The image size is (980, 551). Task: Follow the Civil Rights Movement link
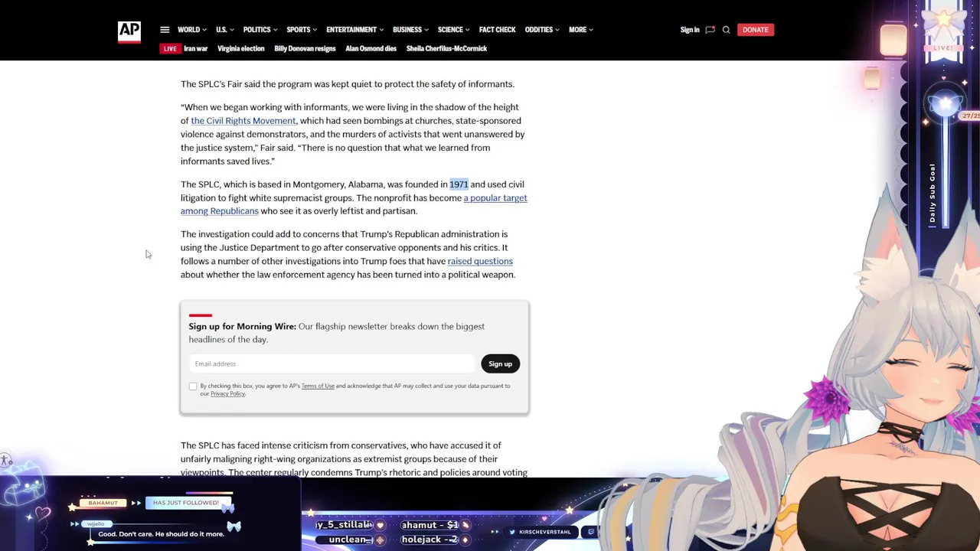(x=243, y=121)
